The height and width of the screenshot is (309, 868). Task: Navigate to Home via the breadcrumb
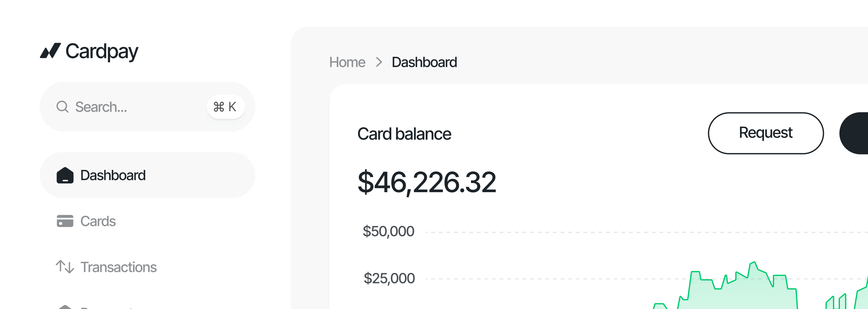pos(348,62)
